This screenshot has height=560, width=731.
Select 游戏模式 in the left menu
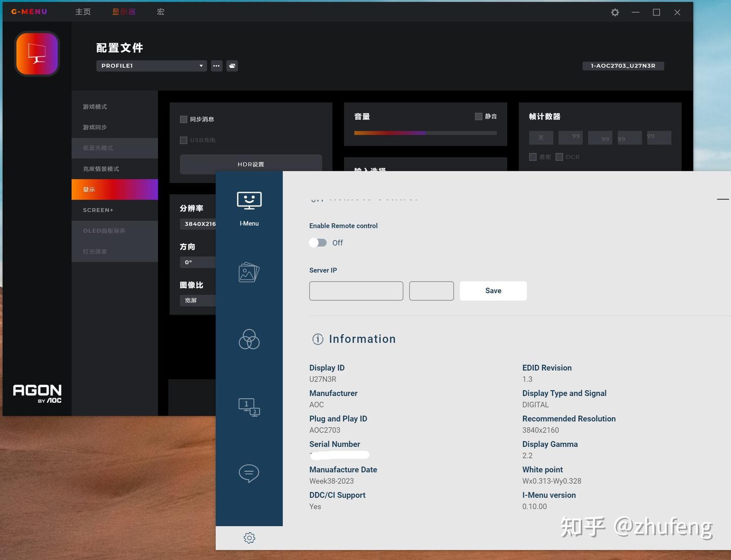(115, 107)
